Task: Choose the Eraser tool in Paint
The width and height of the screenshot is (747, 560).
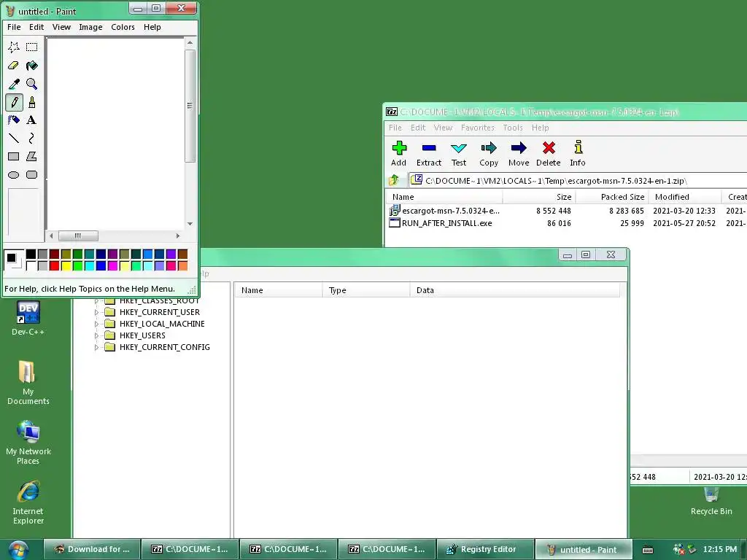Action: point(14,65)
